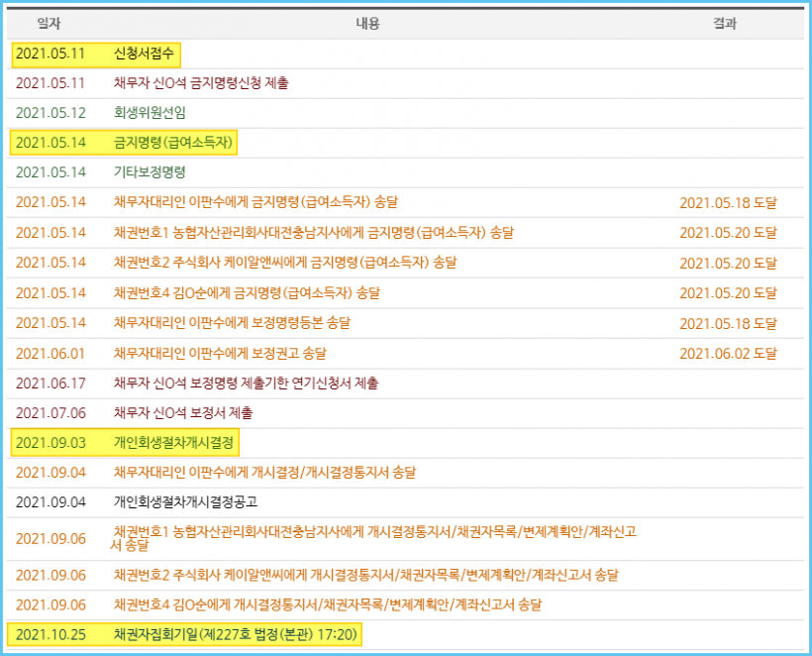Screen dimensions: 812x656
Task: Click the '일자' column header
Action: tap(49, 24)
